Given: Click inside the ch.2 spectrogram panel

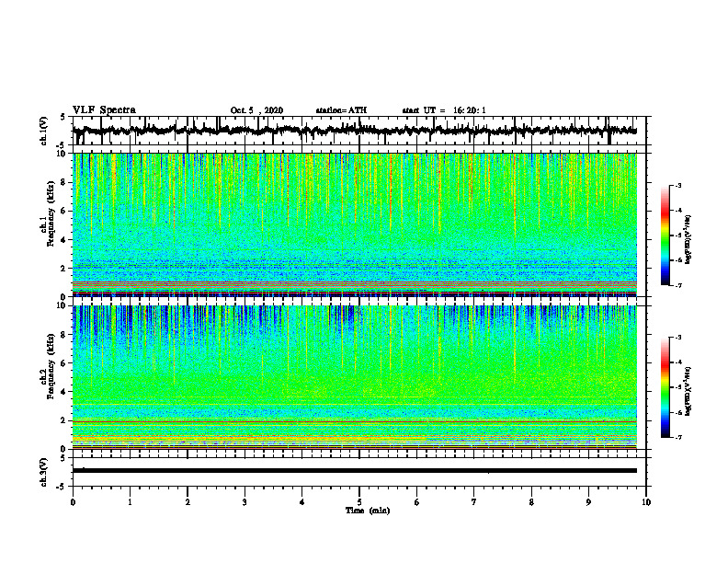Looking at the screenshot, I should click(355, 377).
